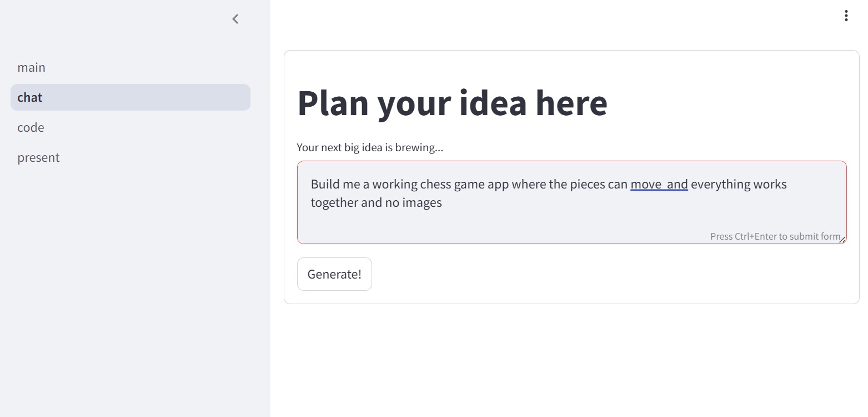Viewport: 868px width, 417px height.
Task: Navigate to the present page
Action: (38, 157)
